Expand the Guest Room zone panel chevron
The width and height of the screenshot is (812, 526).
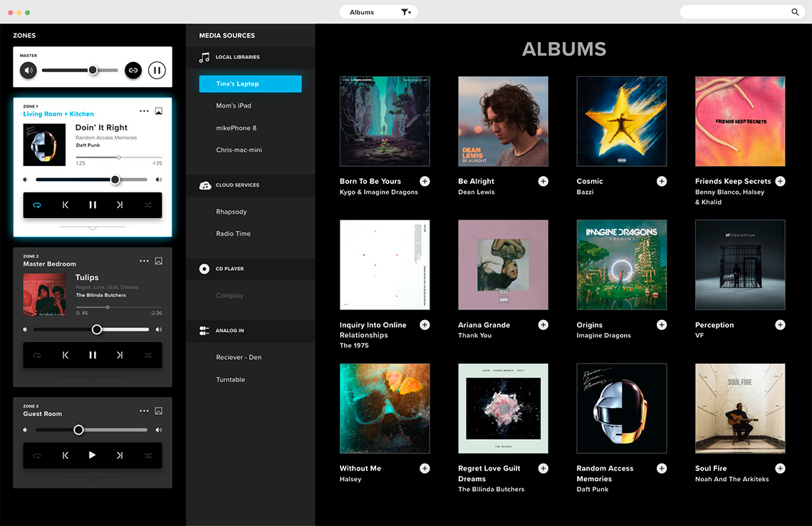[x=92, y=480]
